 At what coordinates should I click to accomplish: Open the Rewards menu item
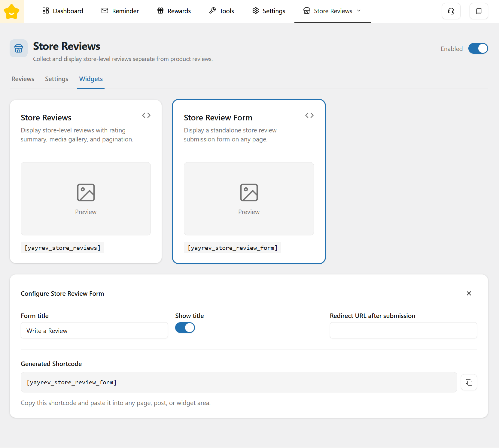174,11
